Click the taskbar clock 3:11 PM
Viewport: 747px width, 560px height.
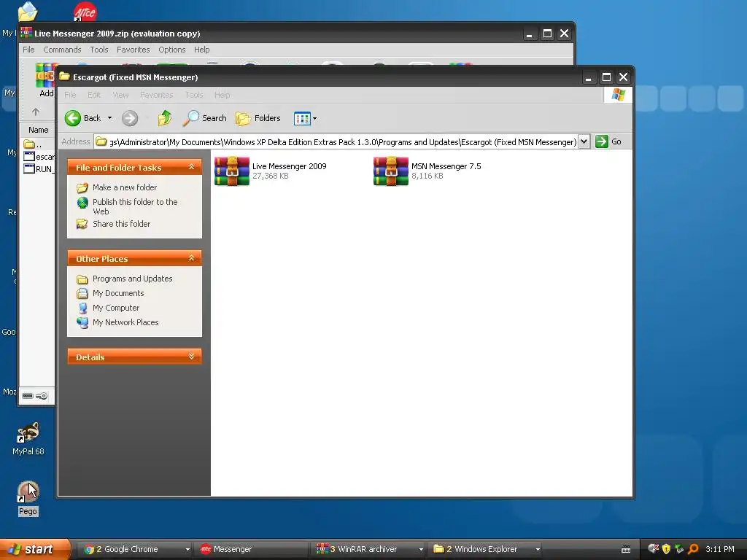coord(720,549)
